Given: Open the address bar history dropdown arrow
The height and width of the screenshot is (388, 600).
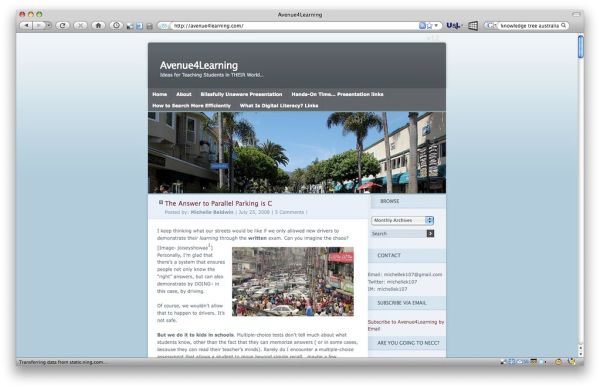Looking at the screenshot, I should coord(436,26).
